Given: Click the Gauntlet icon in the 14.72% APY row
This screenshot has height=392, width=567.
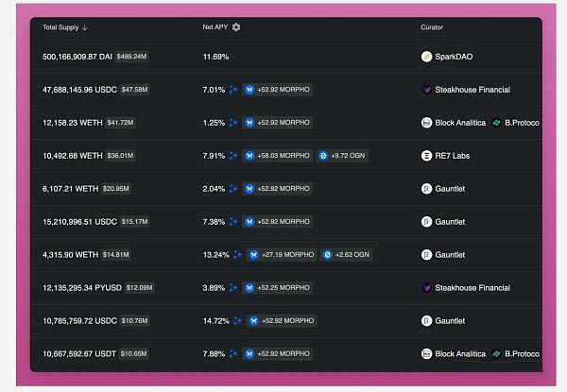Looking at the screenshot, I should pos(426,321).
